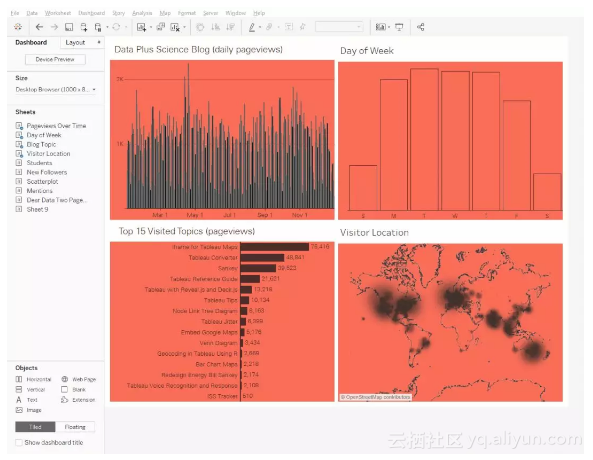Click the Share workbook icon
Image resolution: width=593 pixels, height=460 pixels.
(x=421, y=27)
